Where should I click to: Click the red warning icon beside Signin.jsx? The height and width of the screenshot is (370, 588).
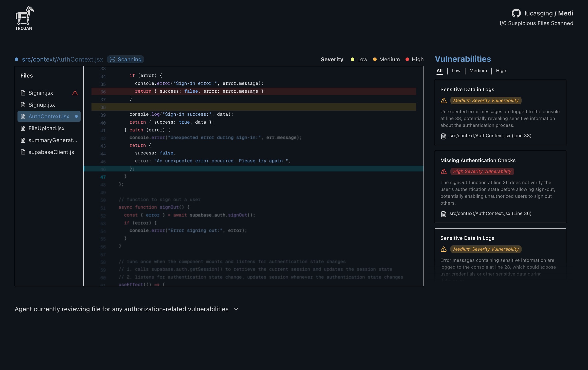coord(75,93)
